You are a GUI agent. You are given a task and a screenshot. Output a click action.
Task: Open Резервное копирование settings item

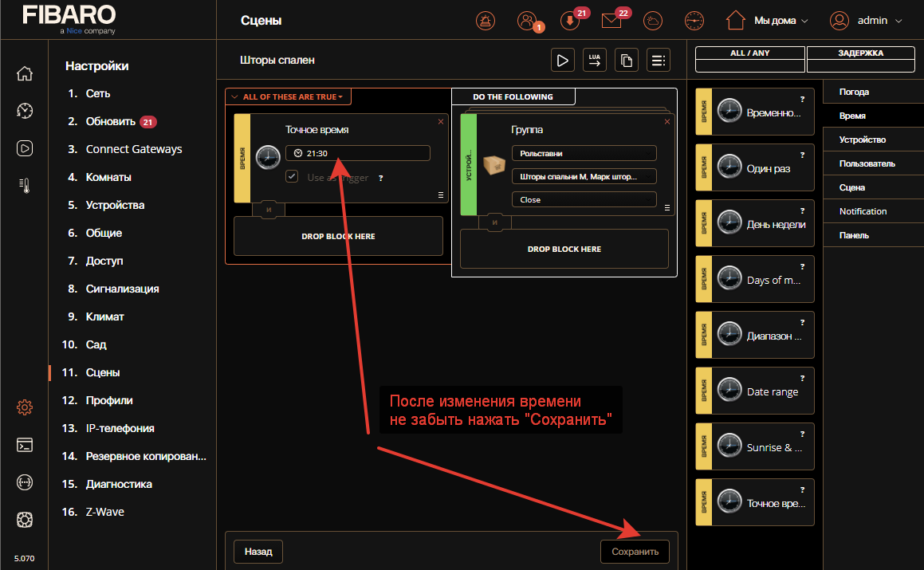(146, 456)
